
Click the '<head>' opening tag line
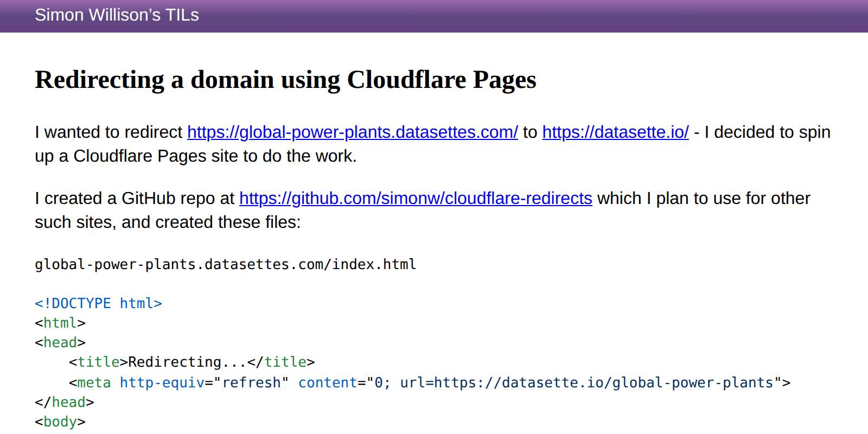click(x=60, y=342)
